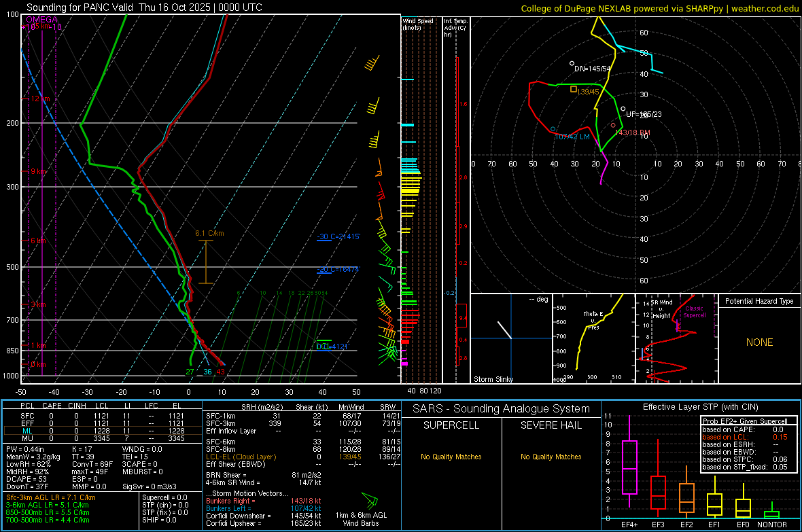Screen dimensions: 802x532
Task: Select the SFC parcel row
Action: coord(103,416)
